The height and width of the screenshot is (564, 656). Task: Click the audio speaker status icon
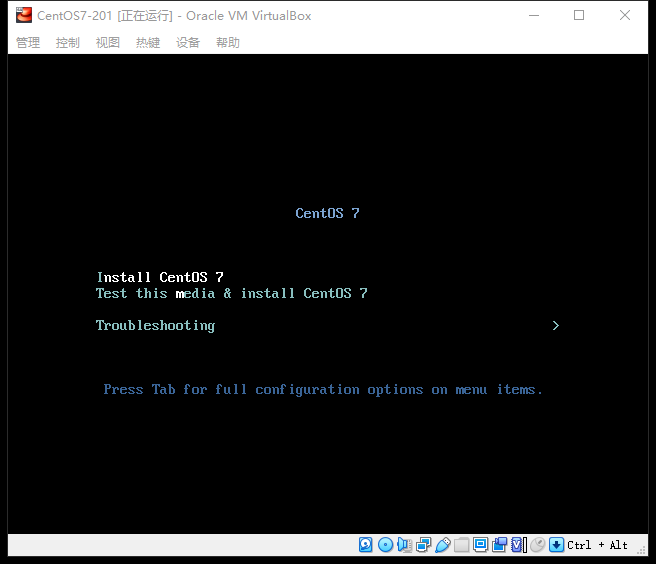pos(405,545)
